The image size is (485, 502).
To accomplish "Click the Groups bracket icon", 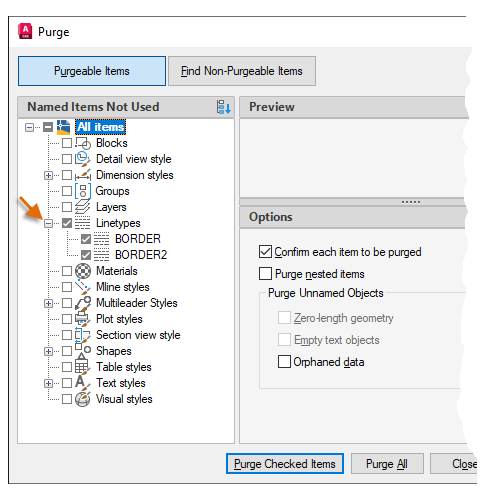I will 83,191.
